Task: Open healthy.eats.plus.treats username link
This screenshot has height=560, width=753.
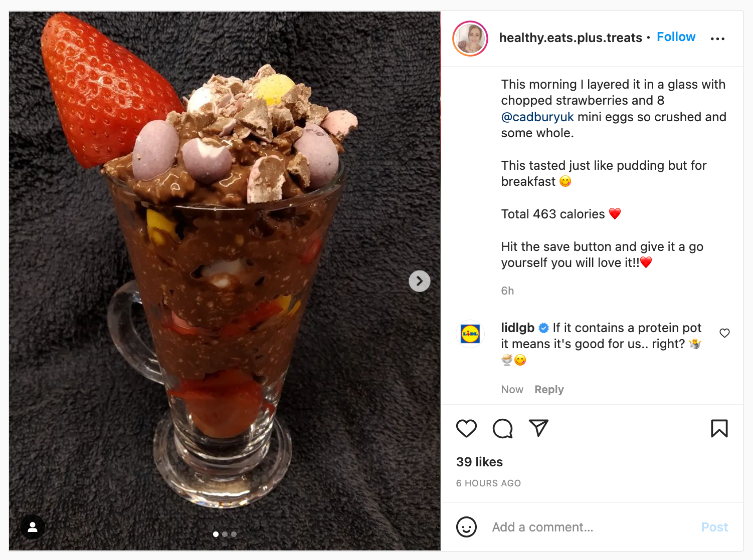Action: [x=571, y=38]
